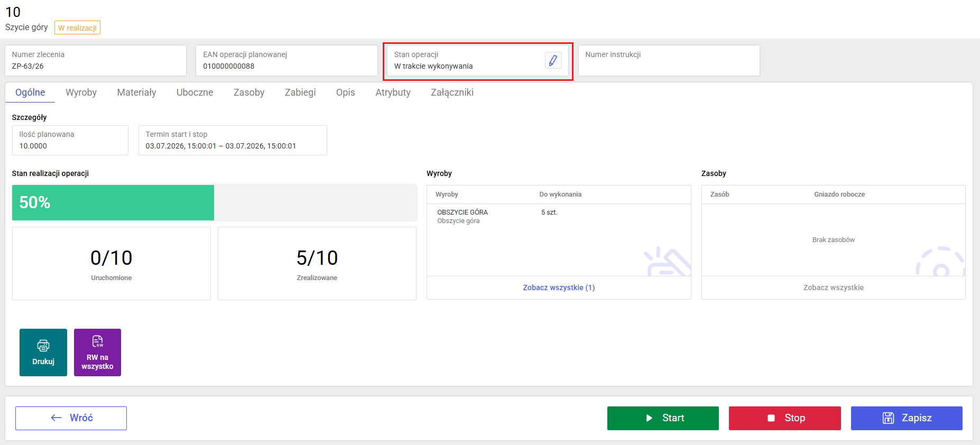The height and width of the screenshot is (445, 980).
Task: Click the Drukuj printer button
Action: click(43, 353)
